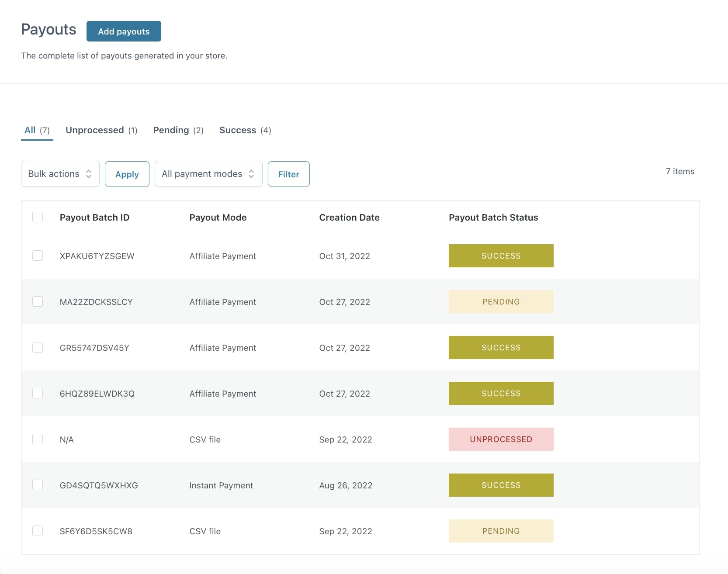
Task: Tick the checkbox for GR55747DSV45Y
Action: 38,347
